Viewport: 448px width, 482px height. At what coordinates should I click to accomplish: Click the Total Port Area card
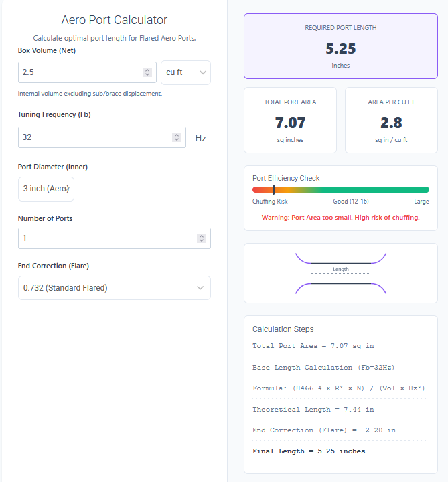[x=290, y=120]
